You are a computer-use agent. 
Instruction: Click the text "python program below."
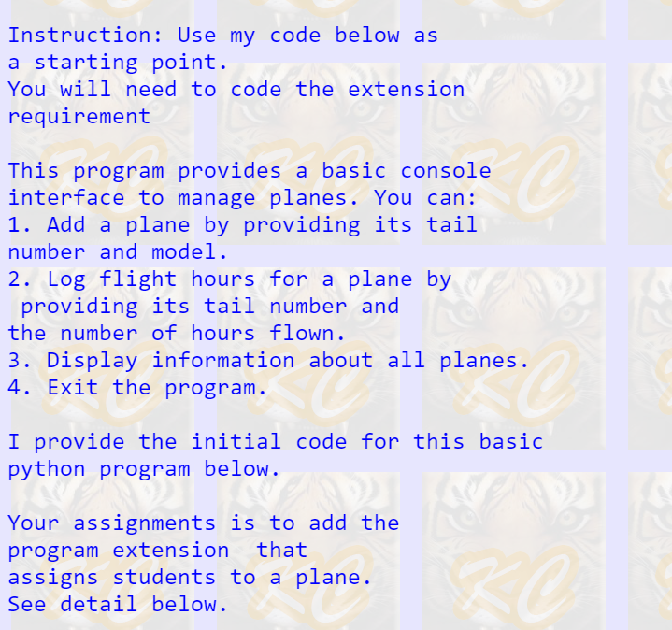click(x=144, y=468)
